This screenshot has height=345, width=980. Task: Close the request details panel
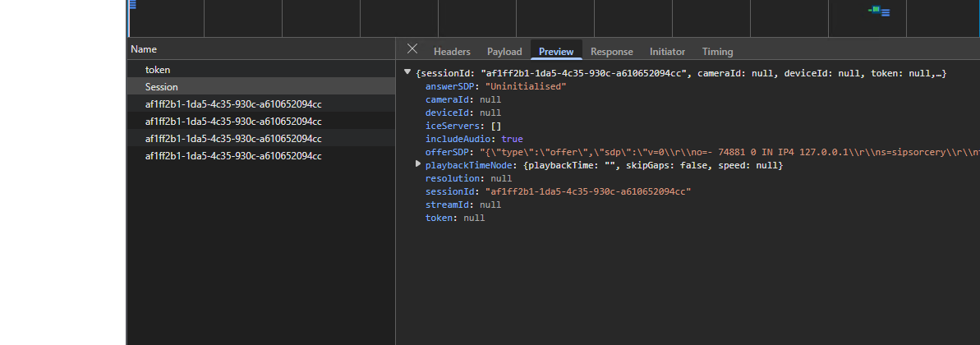pyautogui.click(x=412, y=49)
